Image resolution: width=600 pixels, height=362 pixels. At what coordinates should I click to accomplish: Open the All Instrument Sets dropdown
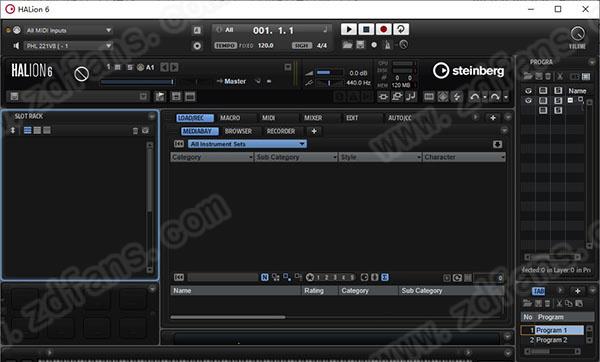(x=247, y=144)
